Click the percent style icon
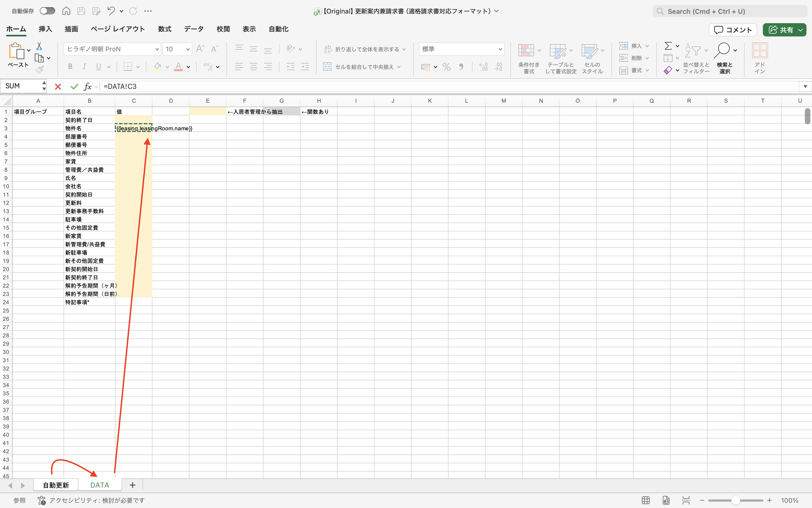The width and height of the screenshot is (812, 508). (446, 67)
